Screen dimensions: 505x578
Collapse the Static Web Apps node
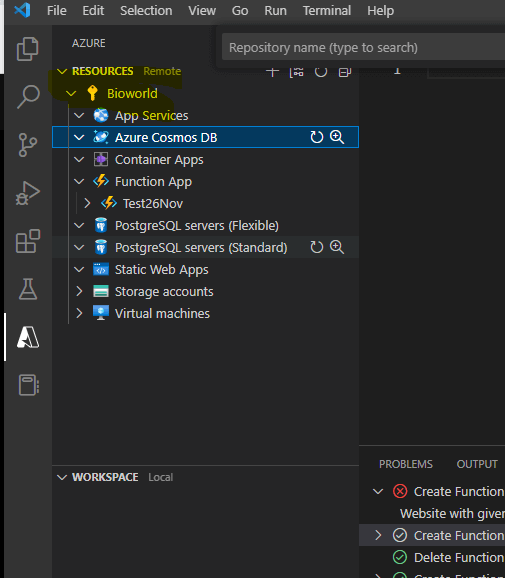coord(79,269)
